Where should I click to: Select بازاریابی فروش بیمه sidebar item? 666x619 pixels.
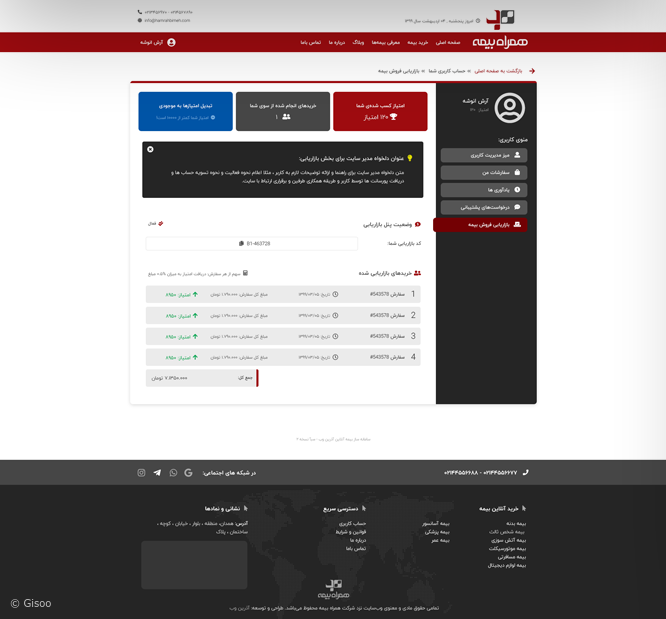pos(481,225)
